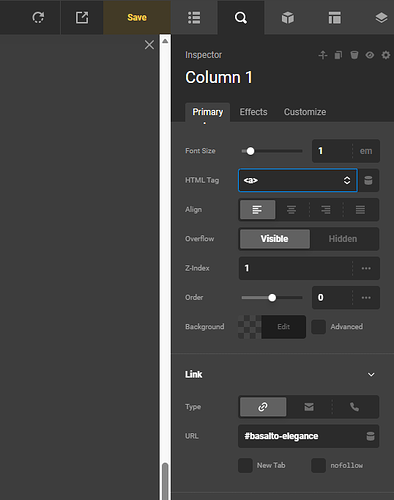Screen dimensions: 394x500
Task: Switch to the Effects tab
Action: pyautogui.click(x=253, y=112)
